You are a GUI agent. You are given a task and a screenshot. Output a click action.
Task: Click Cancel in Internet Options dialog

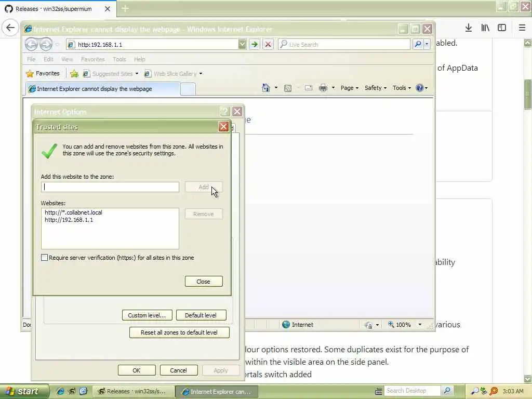[x=179, y=370]
